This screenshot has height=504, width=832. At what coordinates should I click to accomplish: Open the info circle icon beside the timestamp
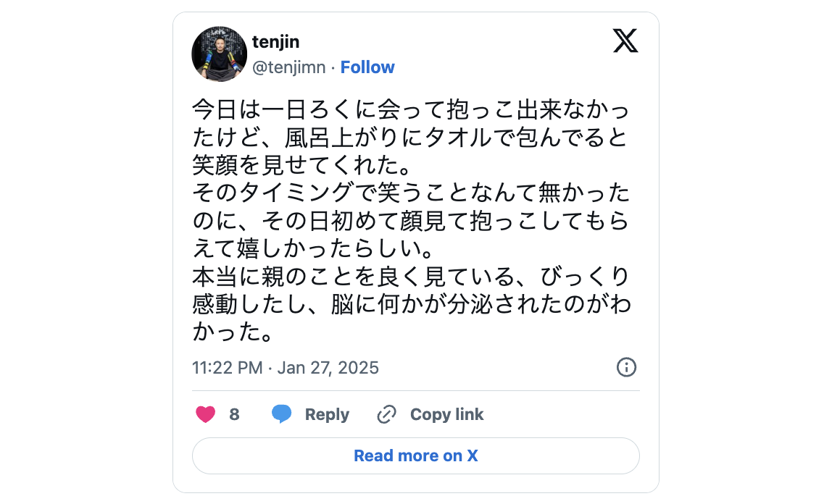click(x=626, y=367)
